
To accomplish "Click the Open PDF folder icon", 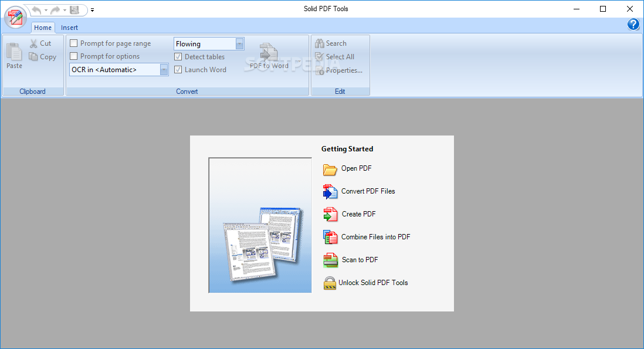I will (x=330, y=169).
